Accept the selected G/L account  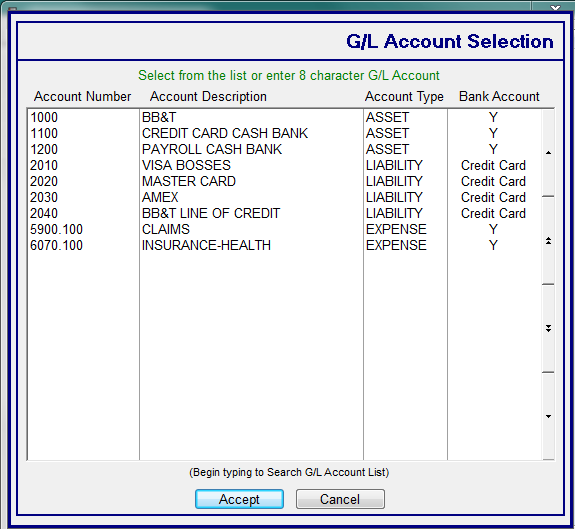tap(239, 499)
